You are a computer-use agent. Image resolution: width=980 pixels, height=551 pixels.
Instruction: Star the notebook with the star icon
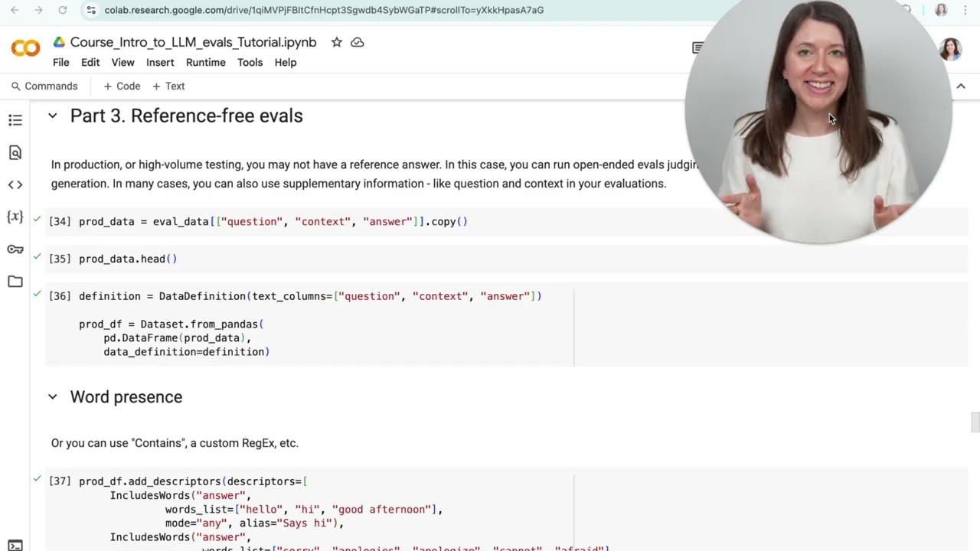click(337, 42)
